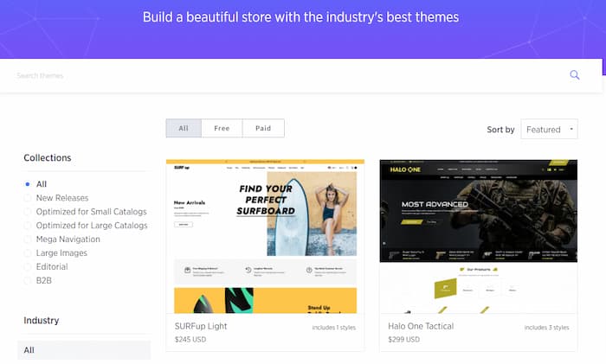Choose Optimized for Small Catalogs radio
Screen dimensions: 606x364
coord(28,212)
